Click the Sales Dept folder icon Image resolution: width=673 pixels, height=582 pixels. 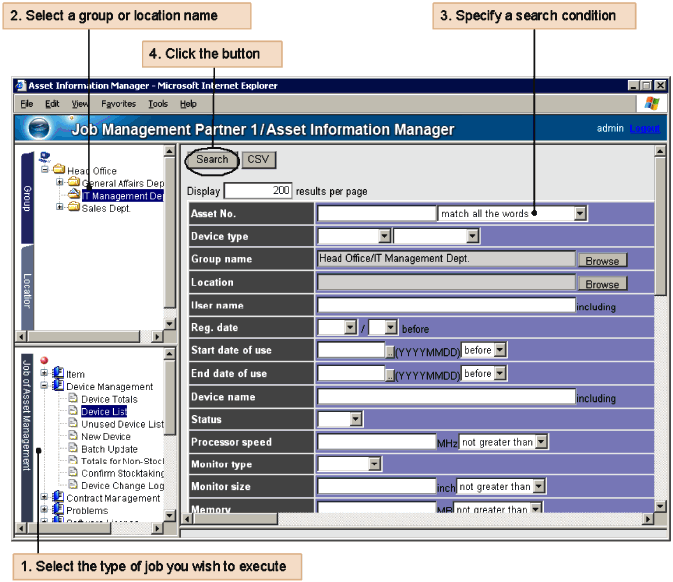(73, 208)
